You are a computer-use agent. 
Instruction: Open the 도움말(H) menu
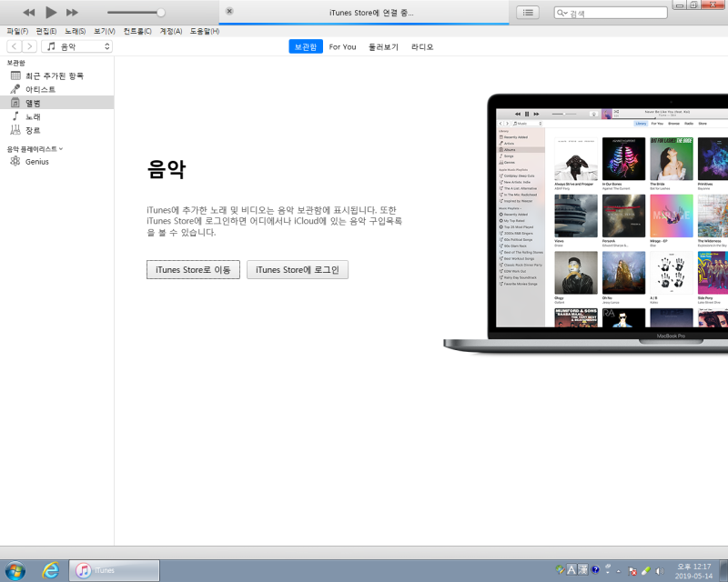tap(204, 31)
